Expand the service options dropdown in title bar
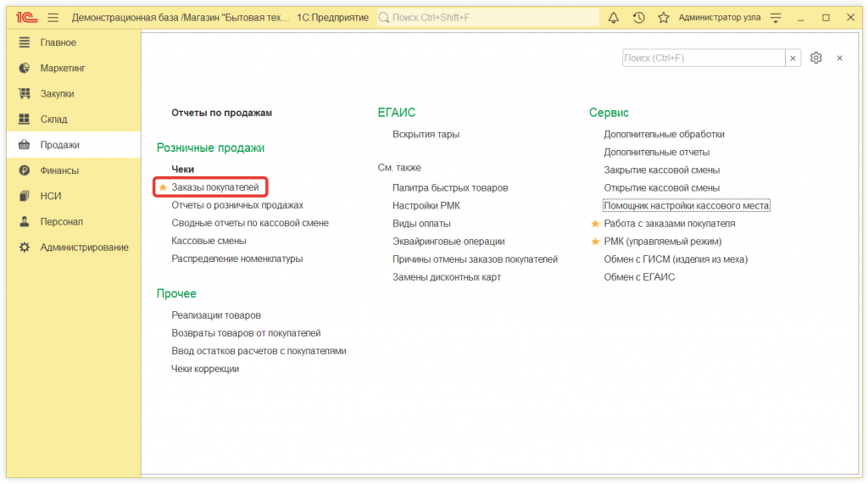This screenshot has width=868, height=484. coord(775,17)
